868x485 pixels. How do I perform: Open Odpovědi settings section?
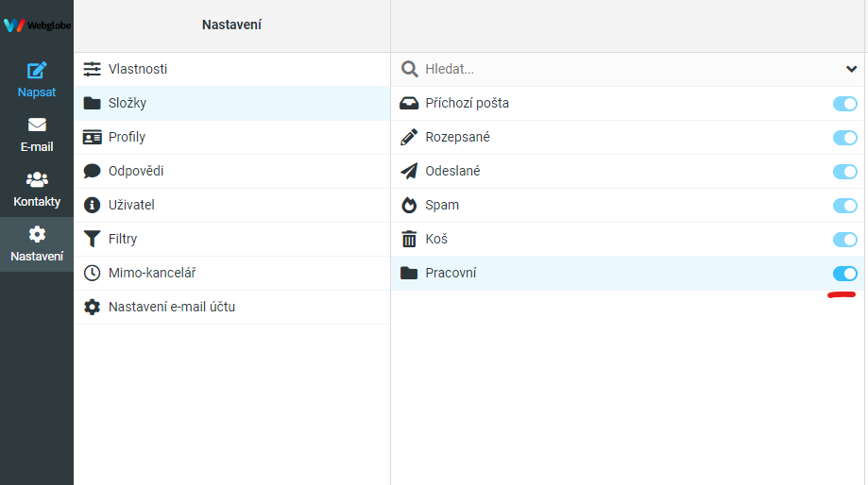tap(232, 171)
